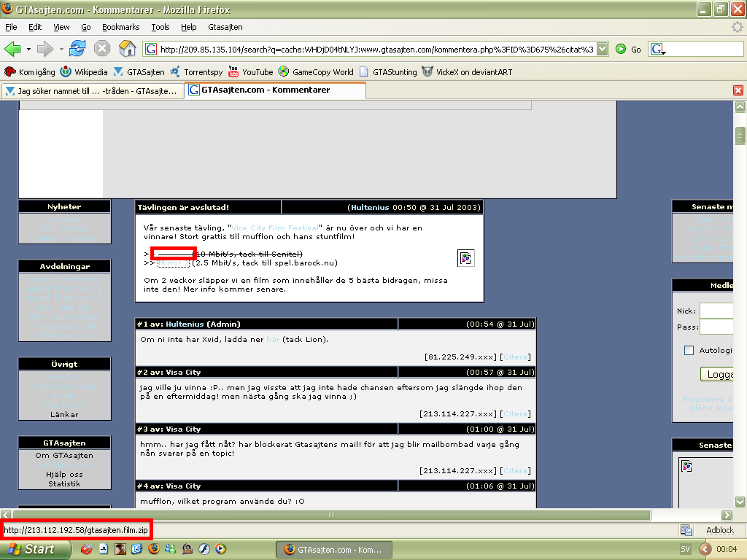The height and width of the screenshot is (560, 747).
Task: Open the Back button history dropdown arrow
Action: click(28, 49)
